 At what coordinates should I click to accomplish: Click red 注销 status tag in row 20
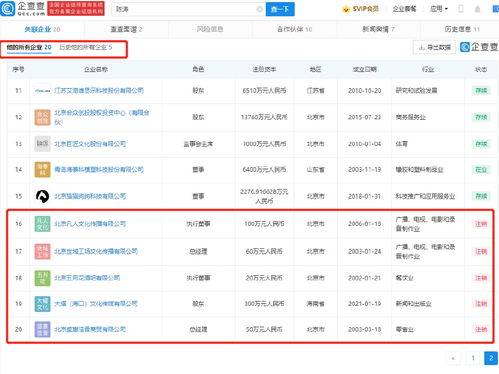click(481, 329)
